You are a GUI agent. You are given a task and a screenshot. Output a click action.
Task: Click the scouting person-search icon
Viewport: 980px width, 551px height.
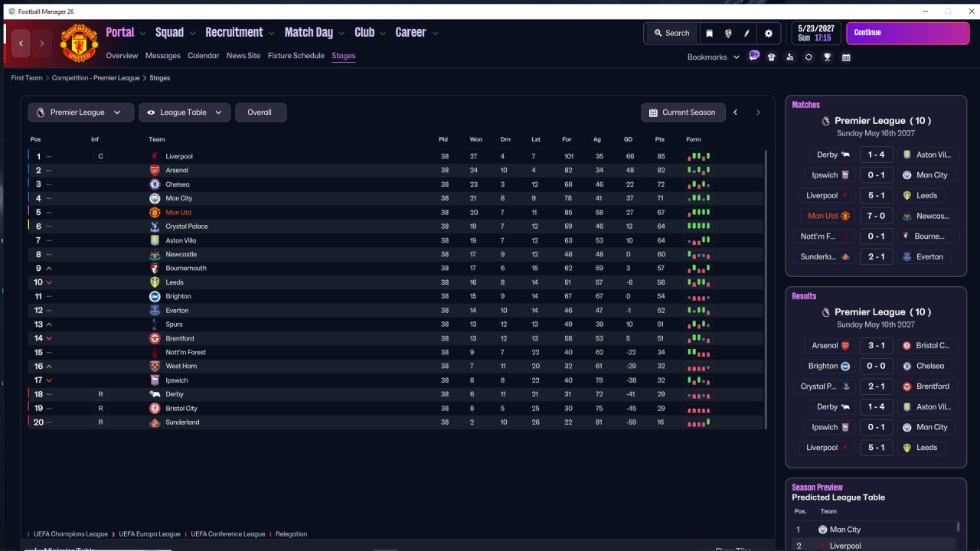coord(790,57)
